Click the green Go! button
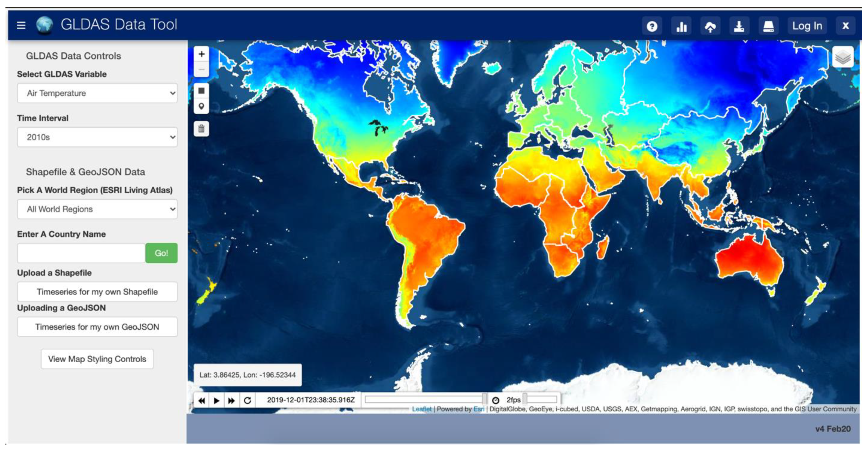Screen dimensions: 868x450 click(x=162, y=253)
